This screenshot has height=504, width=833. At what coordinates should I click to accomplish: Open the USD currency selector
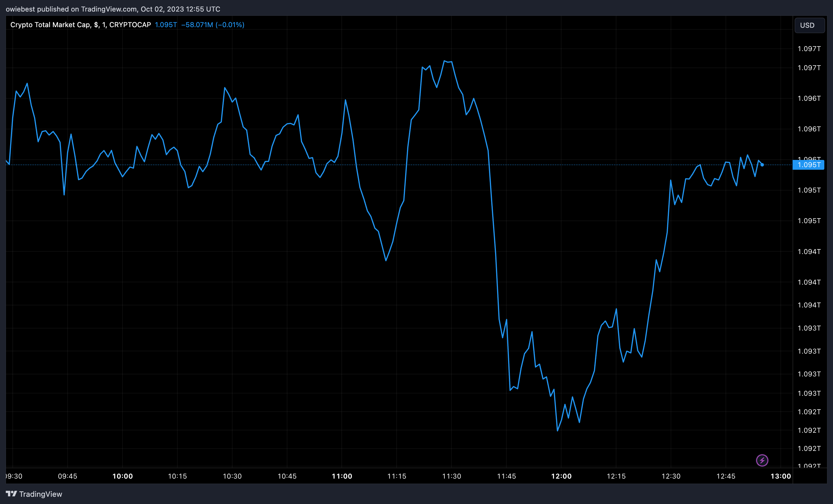(809, 25)
